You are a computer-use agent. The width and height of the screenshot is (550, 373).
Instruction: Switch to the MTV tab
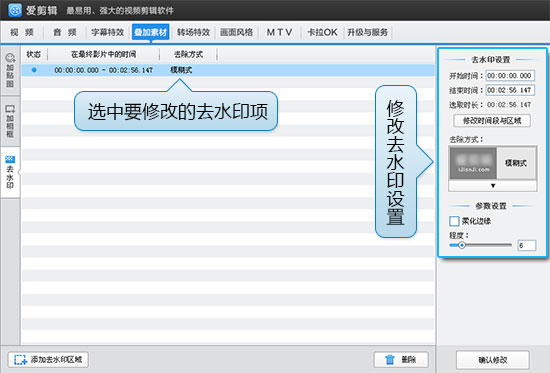[279, 32]
